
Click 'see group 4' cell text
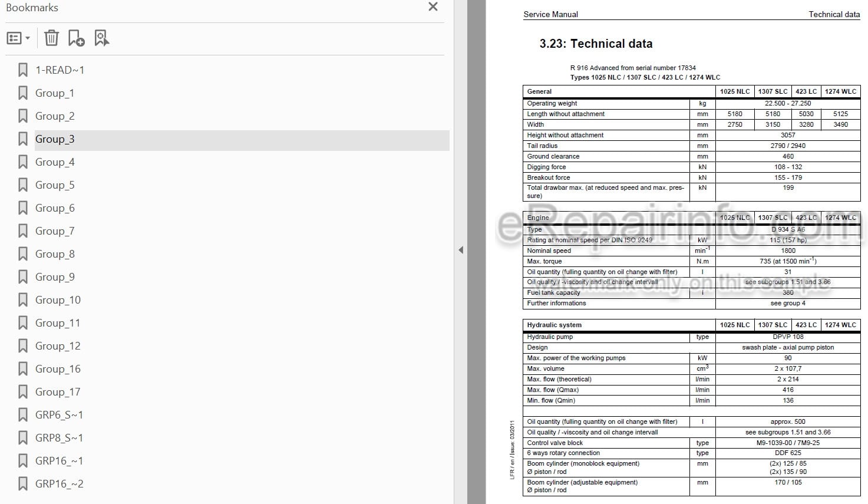(x=788, y=303)
